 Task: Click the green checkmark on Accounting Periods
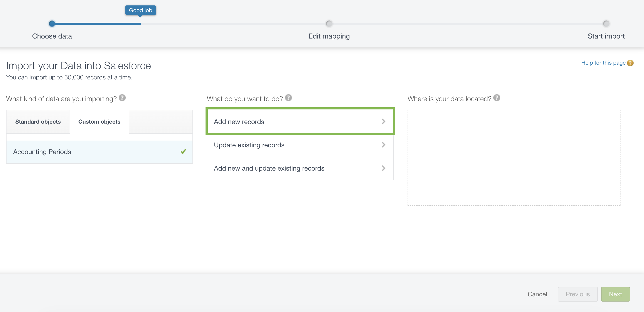(183, 152)
